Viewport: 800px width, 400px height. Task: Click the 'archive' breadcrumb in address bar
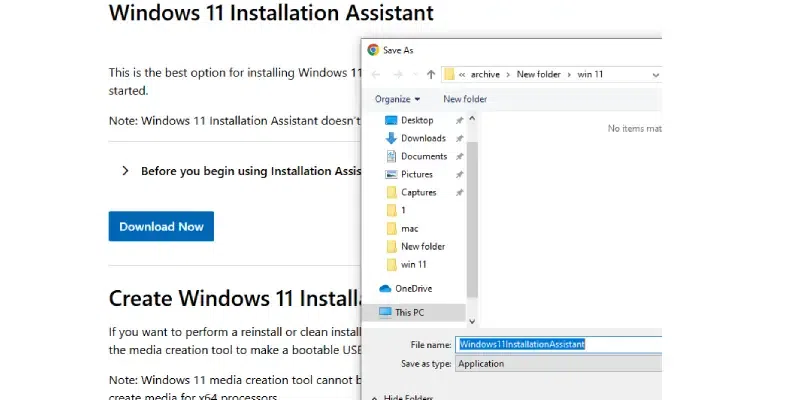tap(485, 74)
